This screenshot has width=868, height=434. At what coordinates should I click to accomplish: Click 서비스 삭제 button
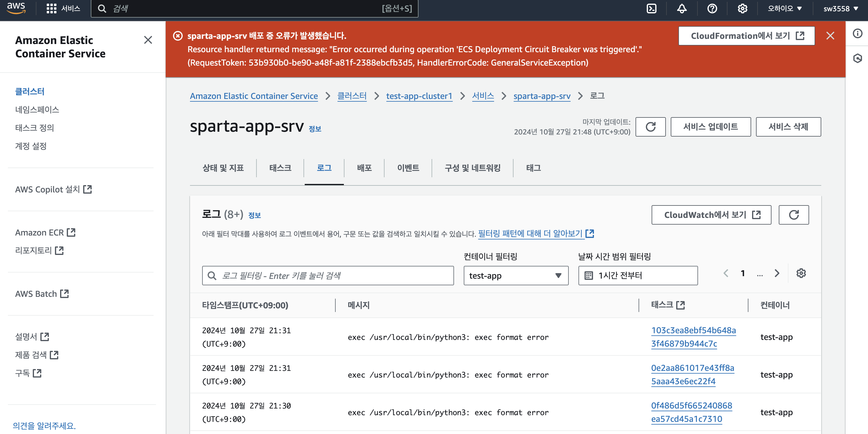tap(788, 127)
